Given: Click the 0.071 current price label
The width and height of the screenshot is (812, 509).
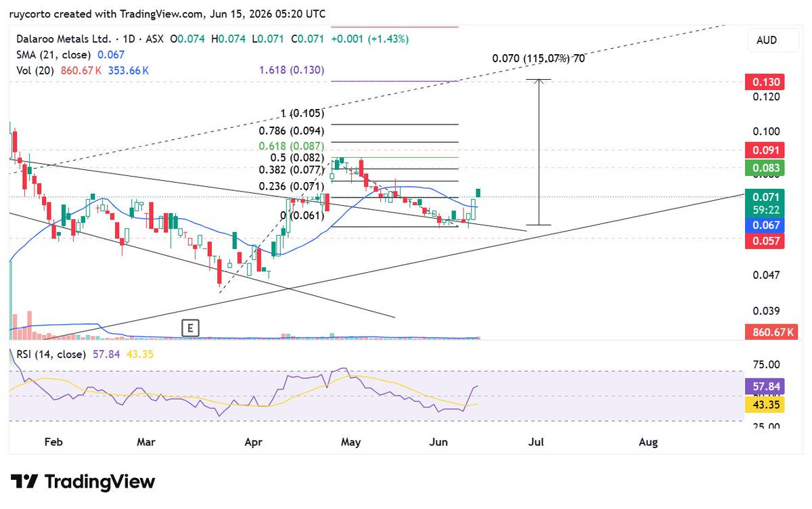Looking at the screenshot, I should point(764,197).
